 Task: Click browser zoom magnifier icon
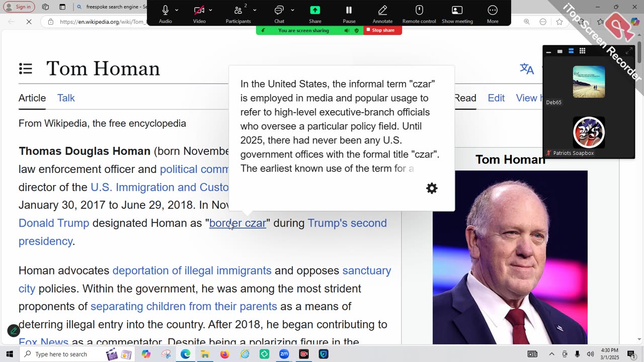coord(527,22)
